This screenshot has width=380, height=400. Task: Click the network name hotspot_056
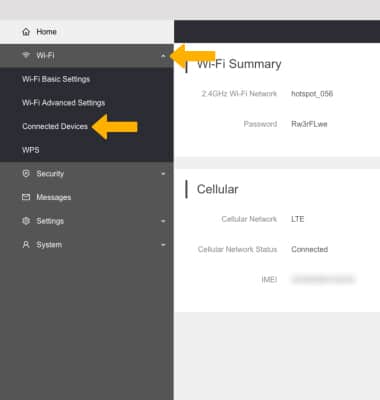point(312,94)
